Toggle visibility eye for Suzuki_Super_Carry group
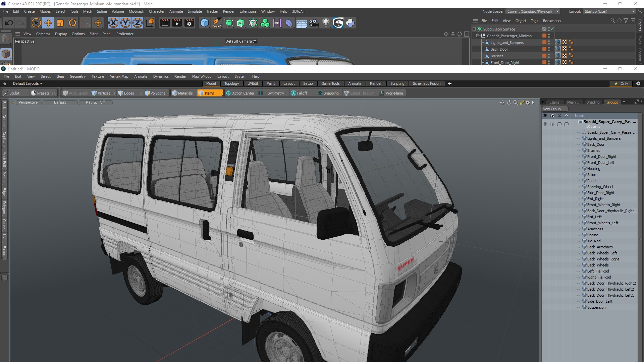This screenshot has height=362, width=644. click(x=545, y=124)
